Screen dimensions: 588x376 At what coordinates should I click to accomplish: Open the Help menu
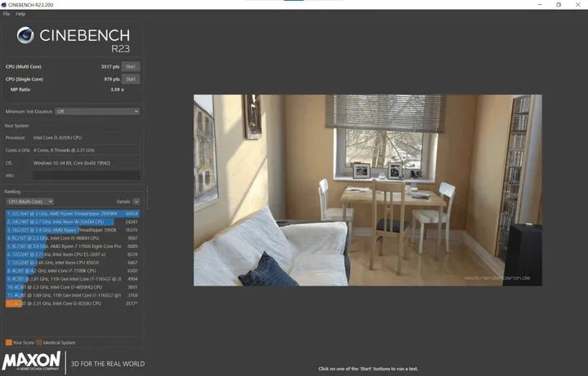click(x=20, y=14)
